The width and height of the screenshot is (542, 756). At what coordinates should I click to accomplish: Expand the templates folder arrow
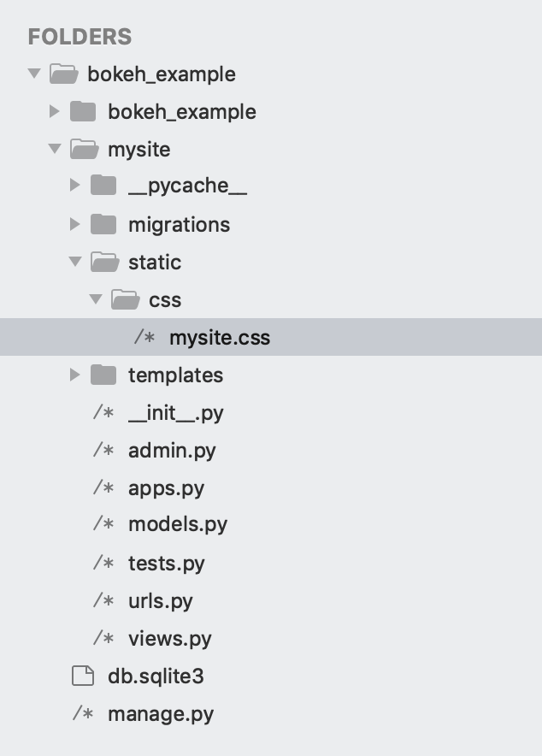(75, 375)
